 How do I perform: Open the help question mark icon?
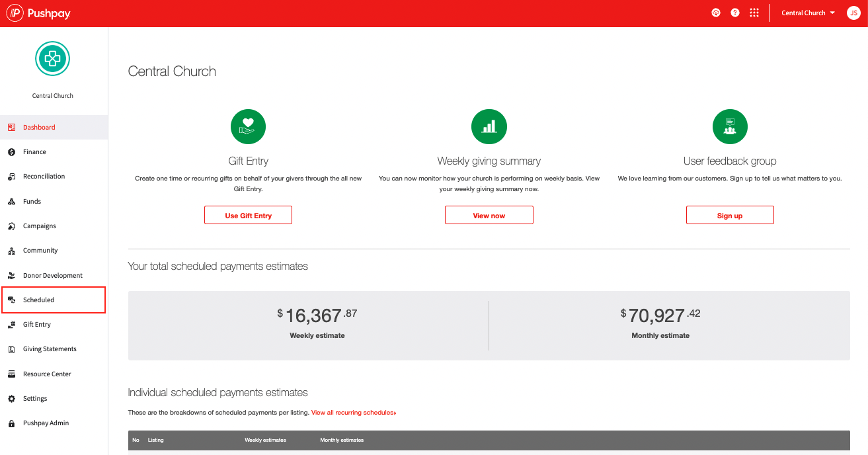pyautogui.click(x=735, y=13)
